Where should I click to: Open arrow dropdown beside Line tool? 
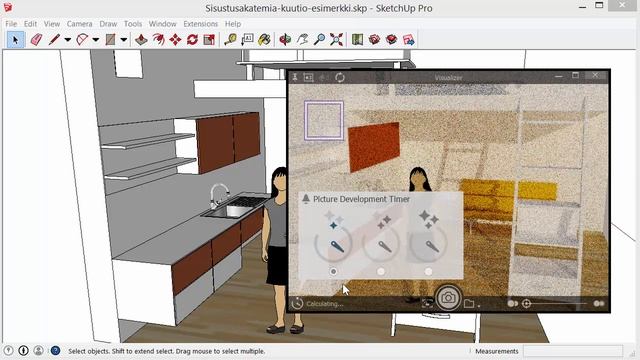[x=67, y=40]
